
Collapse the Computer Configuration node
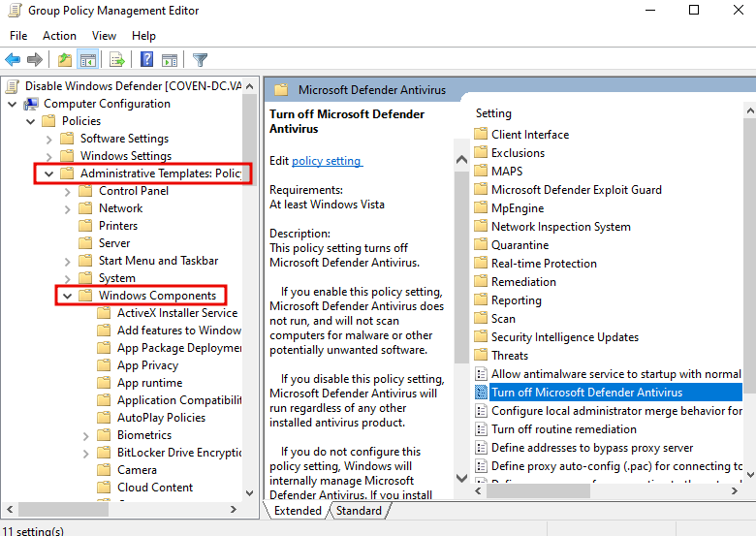click(13, 104)
